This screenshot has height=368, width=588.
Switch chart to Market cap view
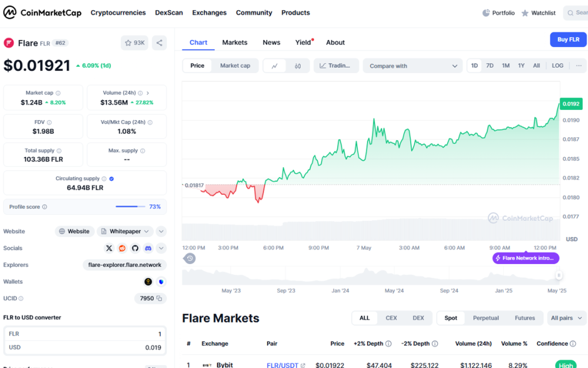click(x=235, y=66)
